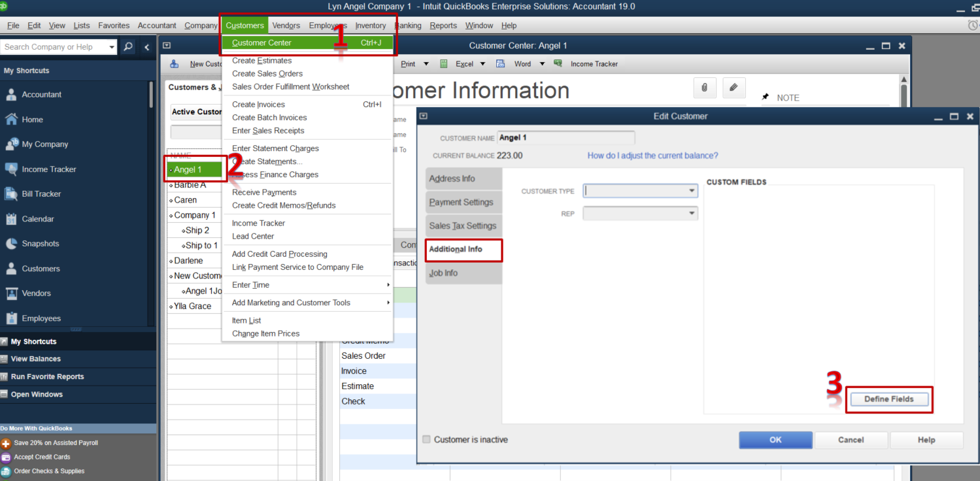
Task: Tick the Customer is inactive checkbox
Action: (426, 440)
